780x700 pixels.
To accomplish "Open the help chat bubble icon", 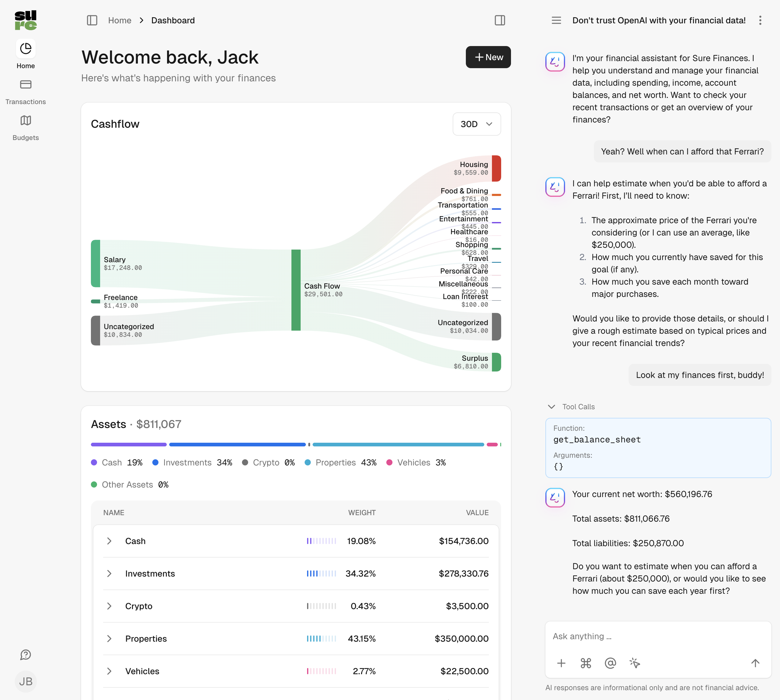I will coord(26,655).
